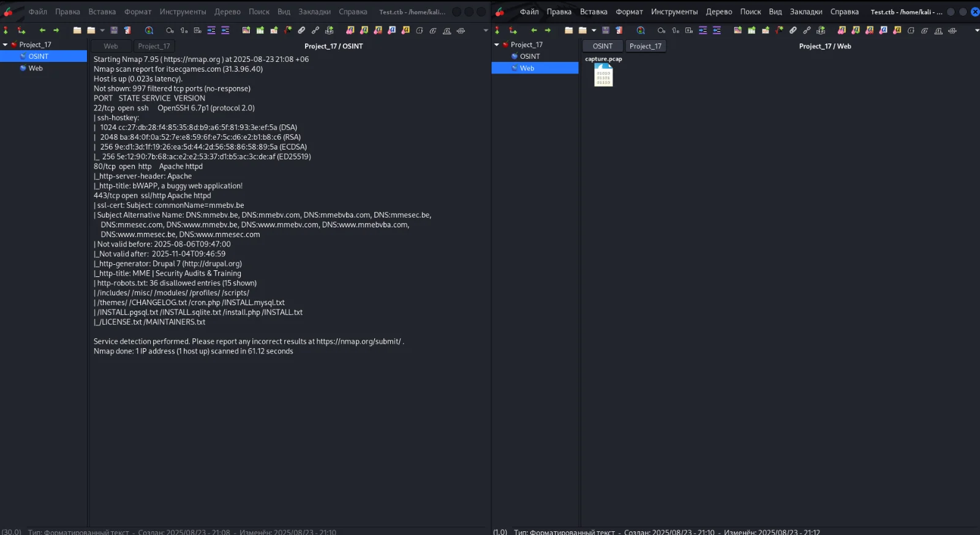Open the Поиск menu in right window
Screen dimensions: 980x535
(x=750, y=12)
